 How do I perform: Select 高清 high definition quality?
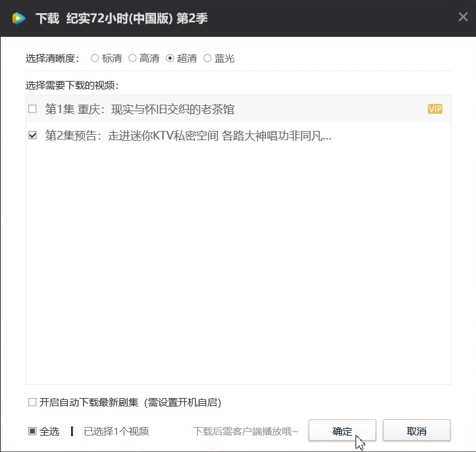tap(132, 59)
